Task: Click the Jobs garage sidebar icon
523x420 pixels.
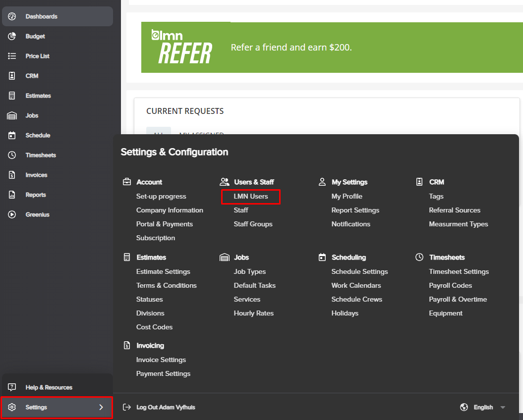Action: coord(12,115)
